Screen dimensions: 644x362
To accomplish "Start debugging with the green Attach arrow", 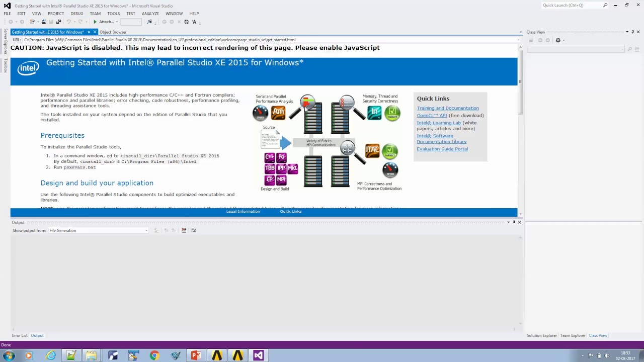I will coord(95,22).
